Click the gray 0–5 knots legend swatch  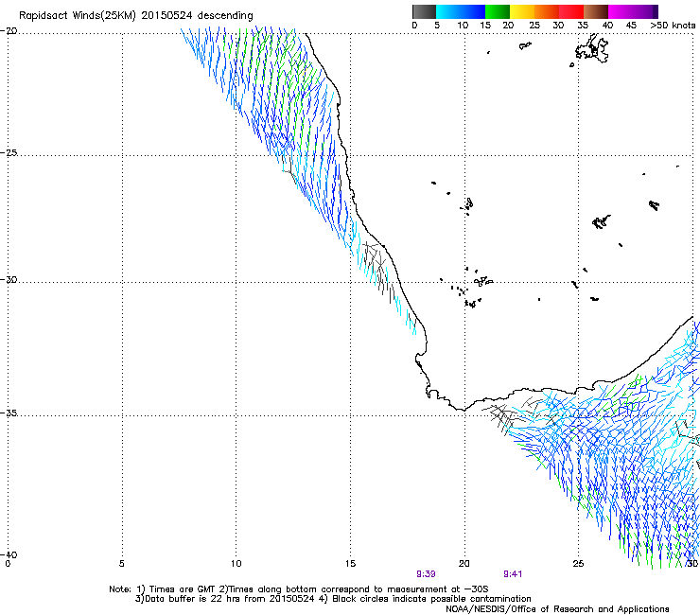pos(424,11)
